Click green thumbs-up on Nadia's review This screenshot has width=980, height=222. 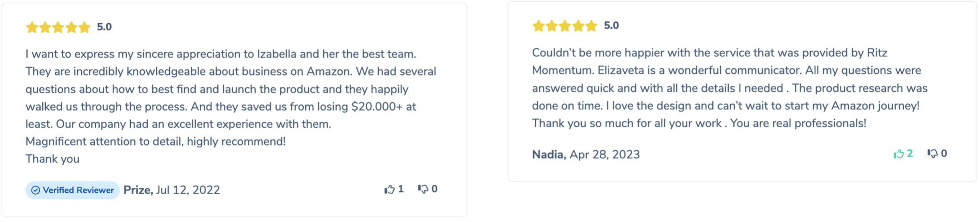898,154
